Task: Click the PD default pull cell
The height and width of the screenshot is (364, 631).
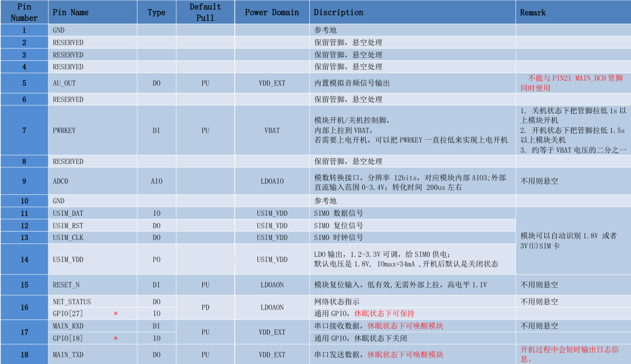Action: point(205,308)
